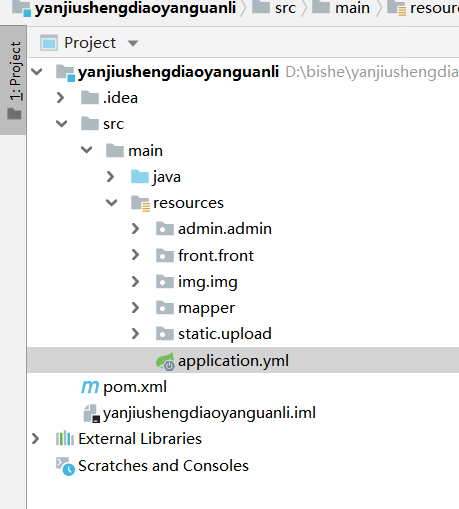Click the External Libraries icon
The image size is (459, 509).
pos(65,438)
